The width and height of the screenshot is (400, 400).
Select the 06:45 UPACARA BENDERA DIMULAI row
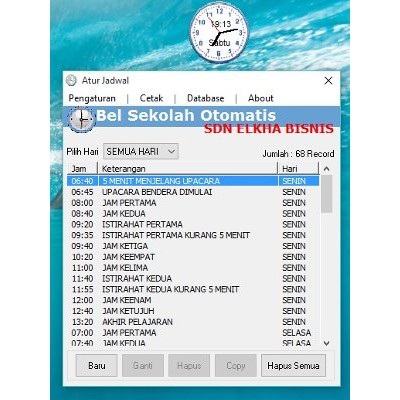(193, 192)
